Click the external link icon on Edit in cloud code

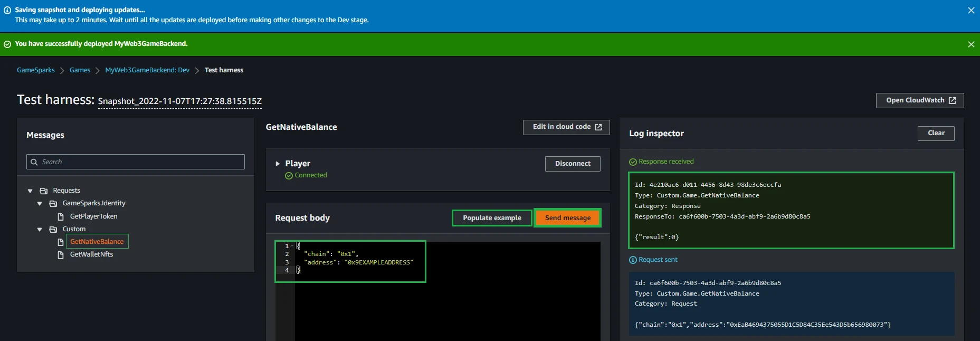coord(598,127)
